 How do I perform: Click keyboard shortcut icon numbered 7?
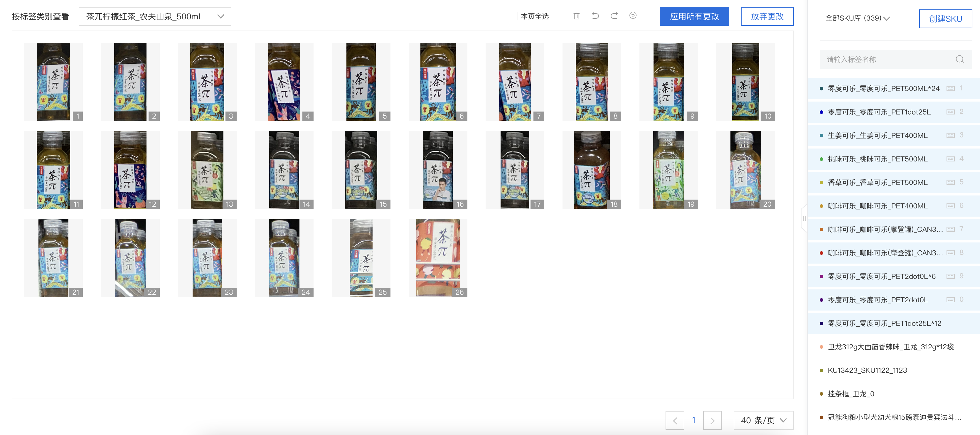pyautogui.click(x=950, y=229)
